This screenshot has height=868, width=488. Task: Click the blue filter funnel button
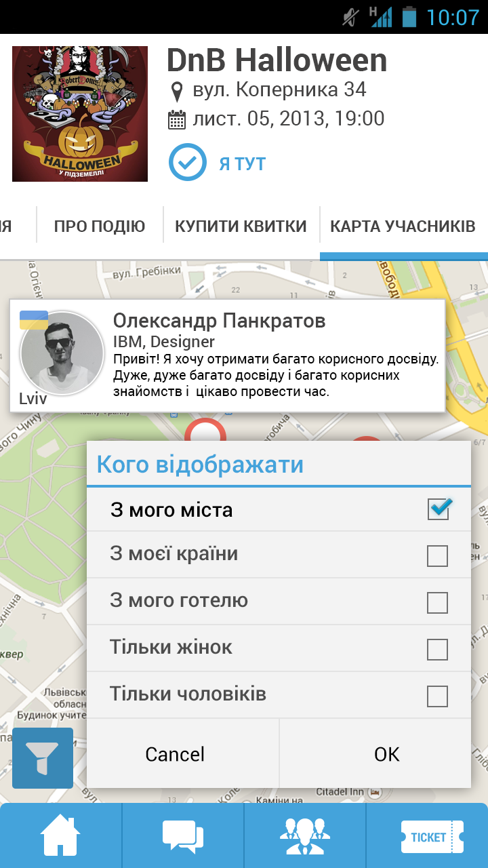click(43, 757)
